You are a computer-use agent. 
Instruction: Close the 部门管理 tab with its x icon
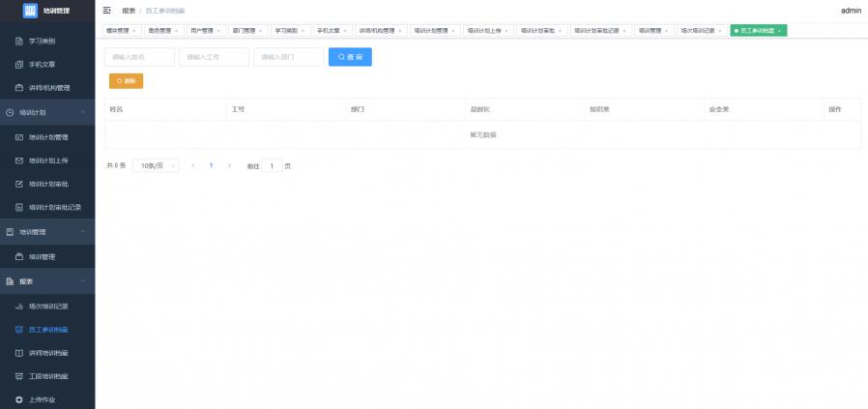(x=261, y=31)
